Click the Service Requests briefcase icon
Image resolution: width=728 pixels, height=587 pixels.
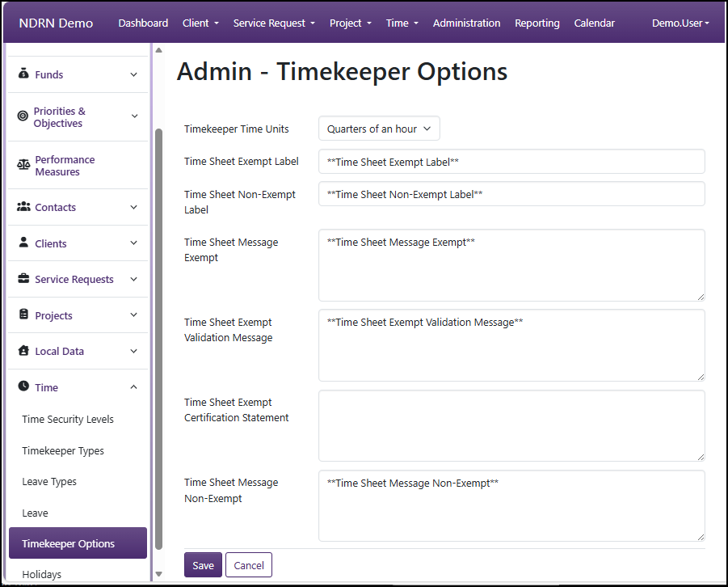[23, 278]
